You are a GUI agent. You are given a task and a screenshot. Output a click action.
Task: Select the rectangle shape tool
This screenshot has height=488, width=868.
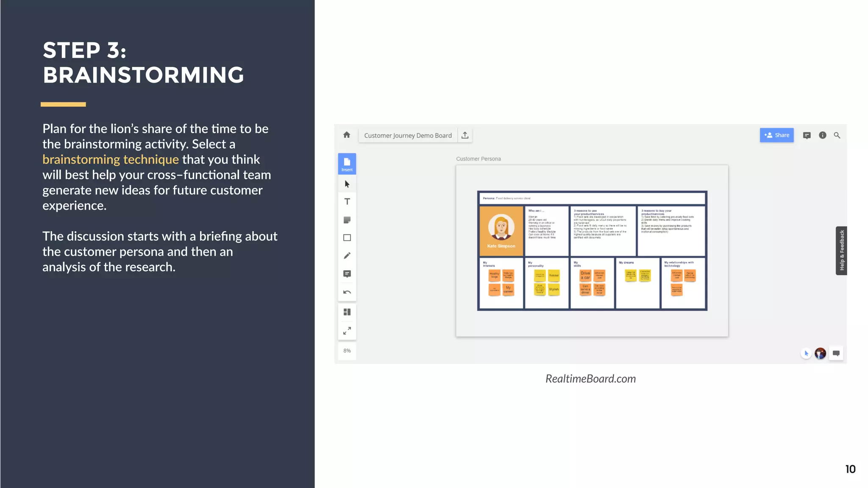tap(347, 238)
